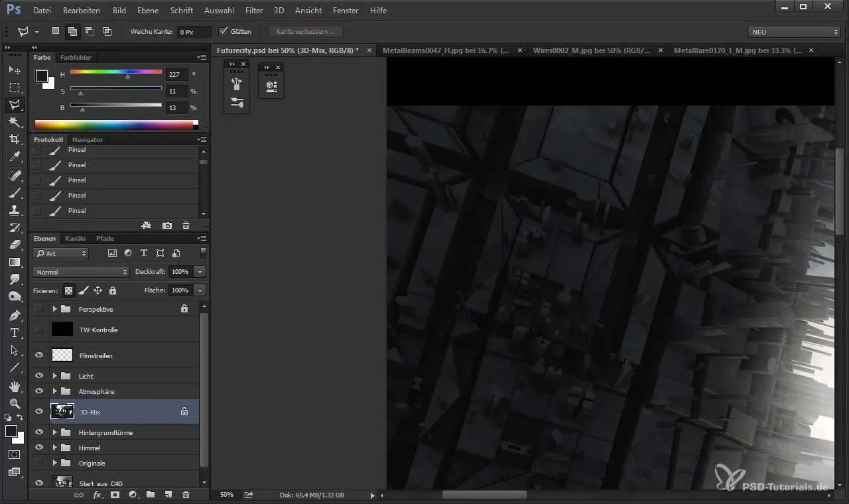Open the Bearbeiten menu
The image size is (849, 504).
point(82,11)
